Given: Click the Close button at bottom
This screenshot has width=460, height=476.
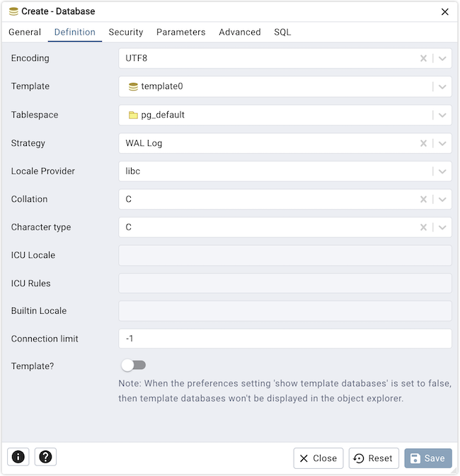Looking at the screenshot, I should pyautogui.click(x=318, y=458).
